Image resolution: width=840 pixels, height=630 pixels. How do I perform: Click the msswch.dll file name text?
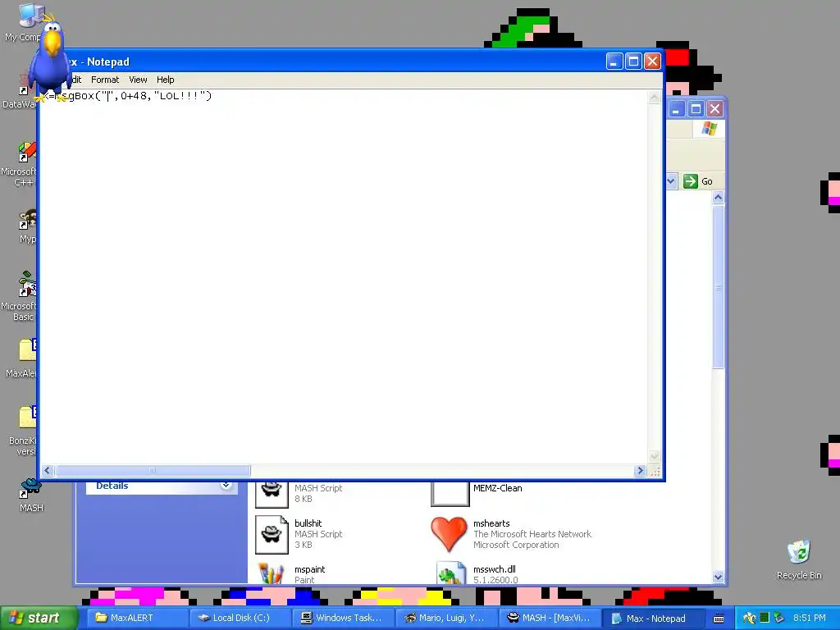[495, 569]
